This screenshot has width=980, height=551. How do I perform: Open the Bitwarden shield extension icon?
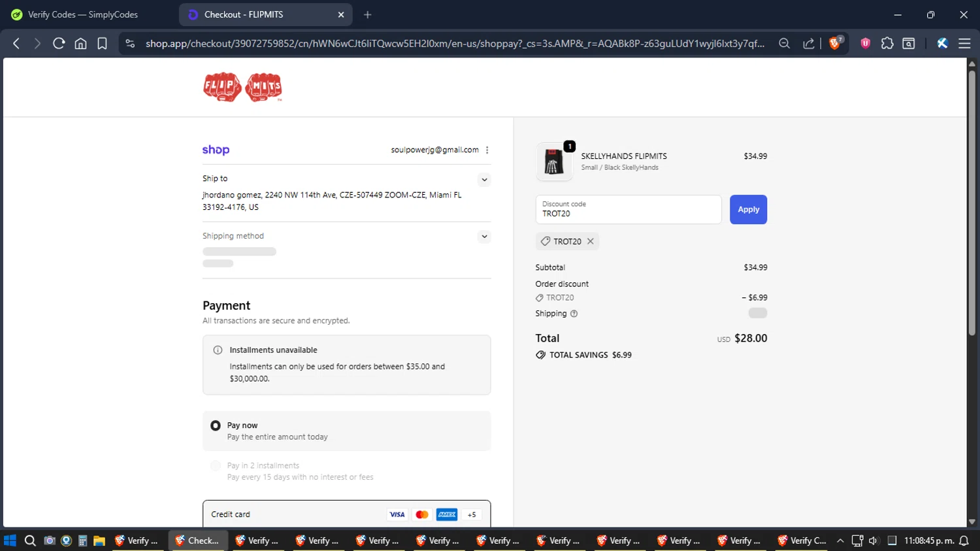(x=865, y=43)
